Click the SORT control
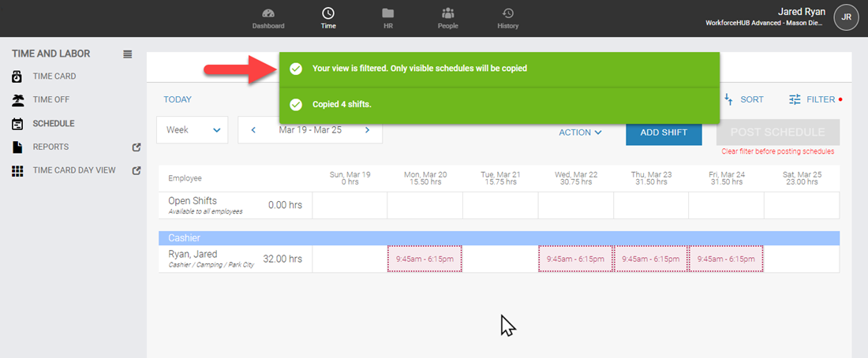This screenshot has height=358, width=868. click(744, 100)
